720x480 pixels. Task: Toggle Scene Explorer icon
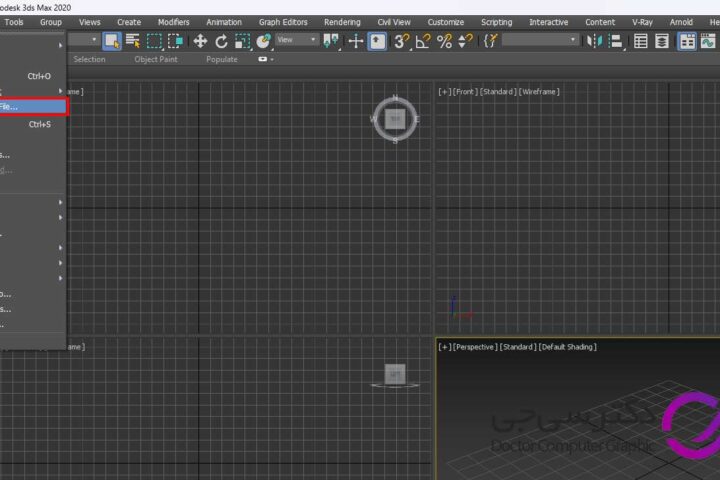[x=641, y=41]
